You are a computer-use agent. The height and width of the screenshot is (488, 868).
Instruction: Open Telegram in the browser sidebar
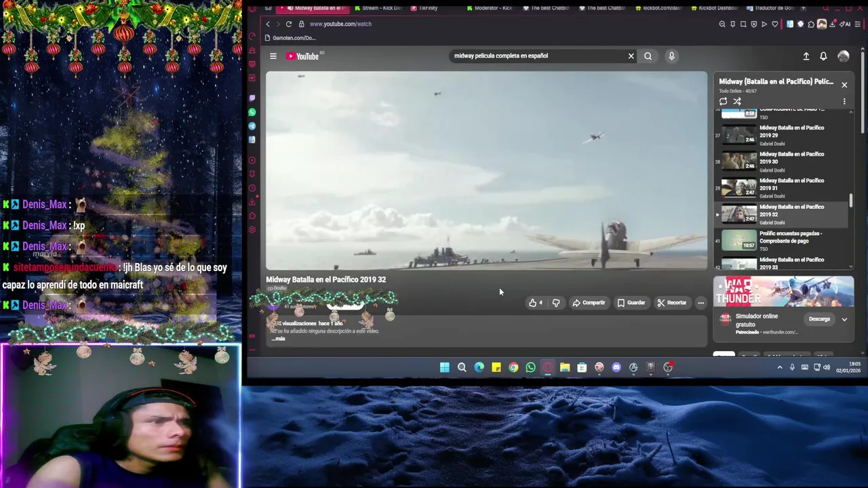252,126
